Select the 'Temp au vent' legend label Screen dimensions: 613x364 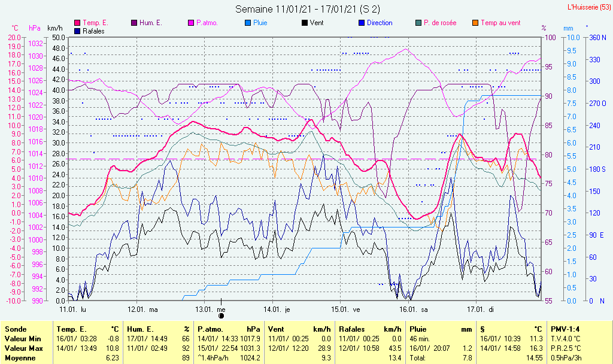[x=501, y=23]
